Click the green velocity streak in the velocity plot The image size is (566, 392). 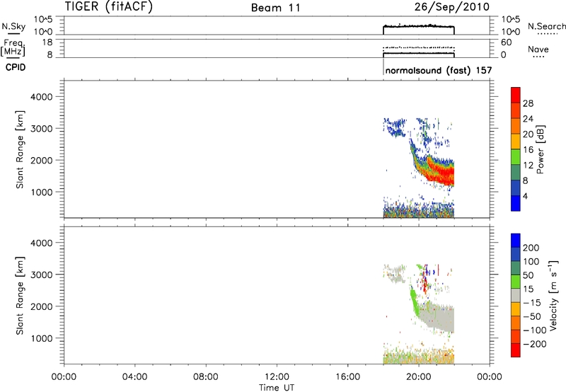(415, 301)
